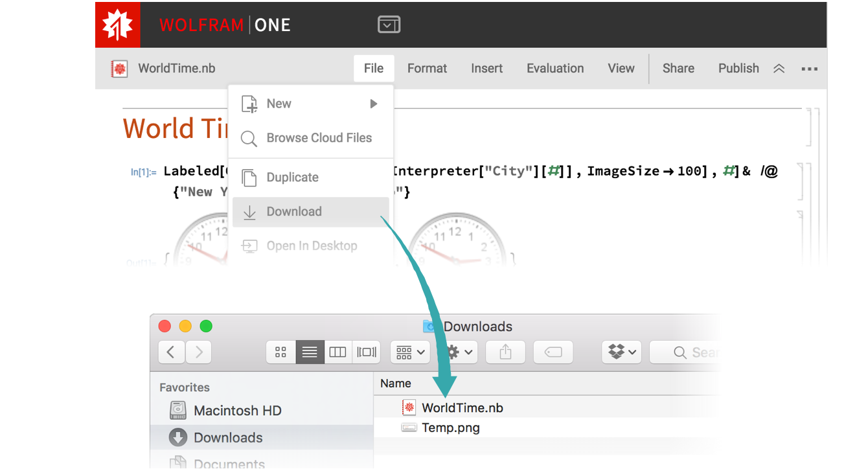
Task: Switch Finder to list view
Action: click(x=310, y=352)
